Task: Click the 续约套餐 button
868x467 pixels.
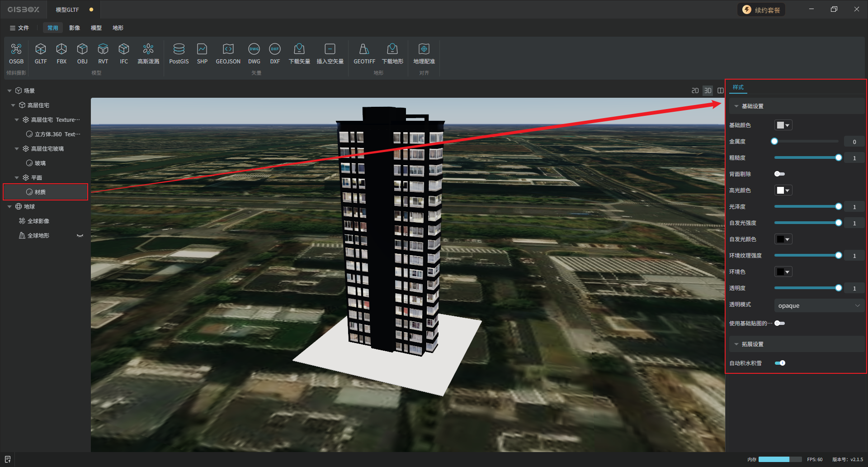Action: tap(761, 10)
